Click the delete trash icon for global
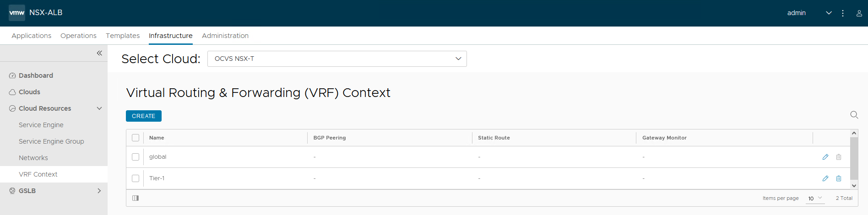 pos(839,157)
